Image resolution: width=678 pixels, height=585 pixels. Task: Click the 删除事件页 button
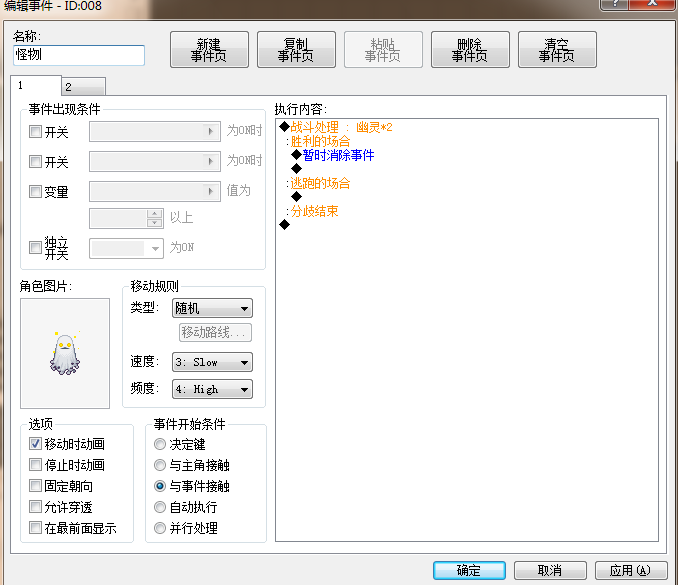[470, 50]
